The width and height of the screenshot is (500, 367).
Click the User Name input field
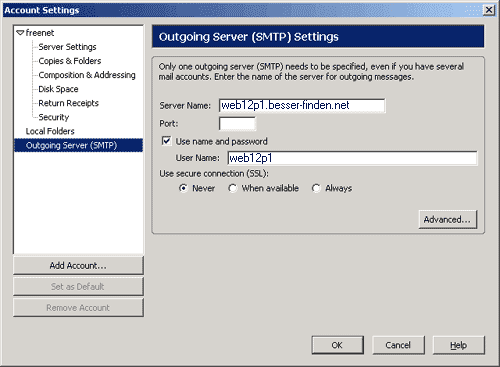[x=352, y=158]
